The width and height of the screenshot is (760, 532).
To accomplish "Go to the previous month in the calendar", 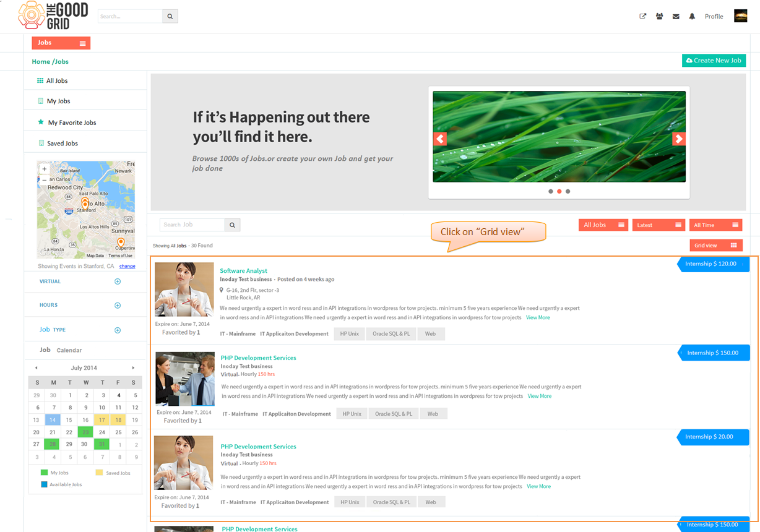I will click(37, 368).
